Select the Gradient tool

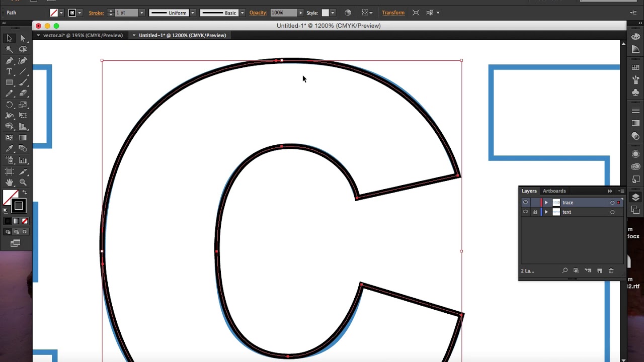[x=23, y=138]
